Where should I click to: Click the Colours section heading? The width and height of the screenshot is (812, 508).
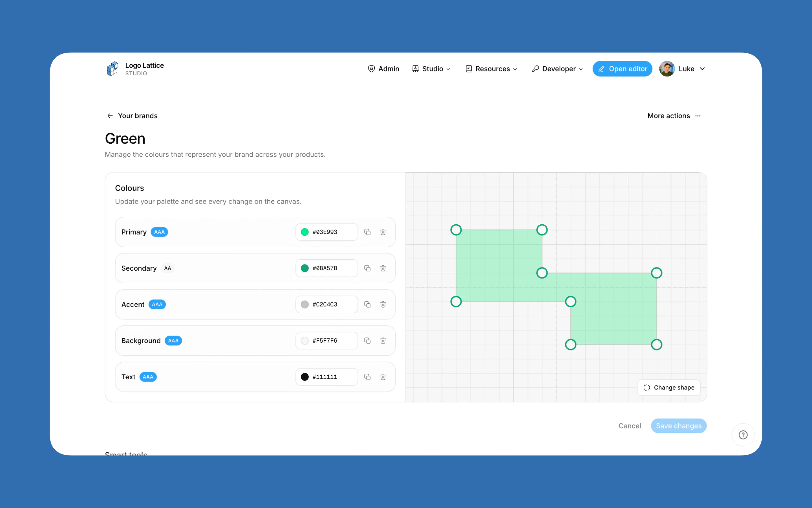(129, 188)
